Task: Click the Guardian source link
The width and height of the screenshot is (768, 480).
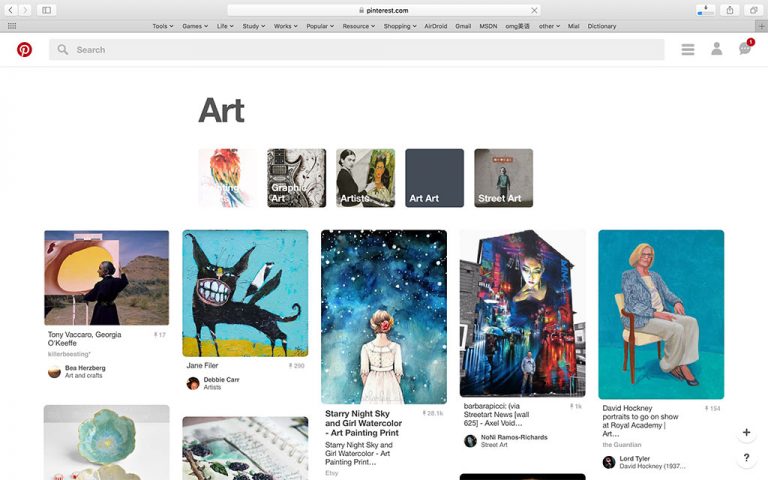Action: pyautogui.click(x=622, y=445)
